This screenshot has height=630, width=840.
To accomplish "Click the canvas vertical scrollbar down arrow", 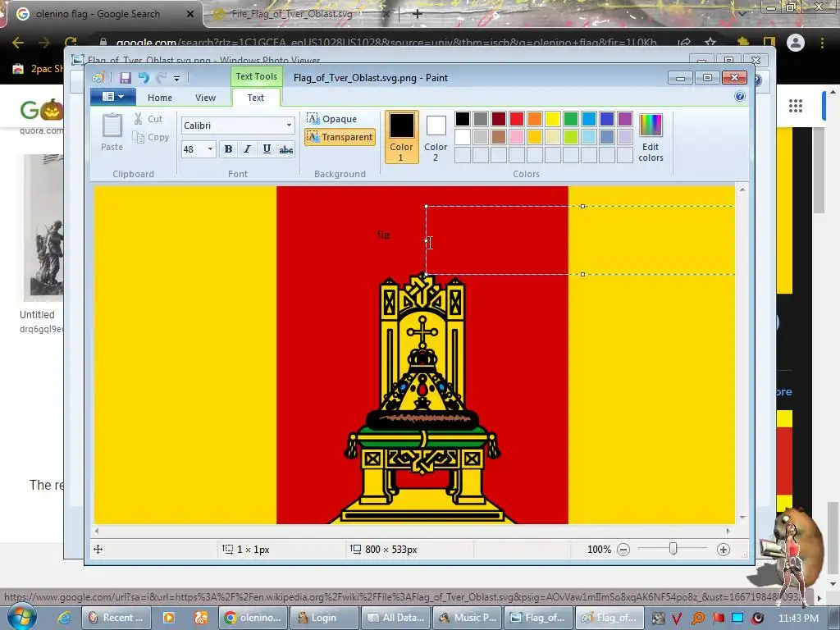I will [x=742, y=517].
